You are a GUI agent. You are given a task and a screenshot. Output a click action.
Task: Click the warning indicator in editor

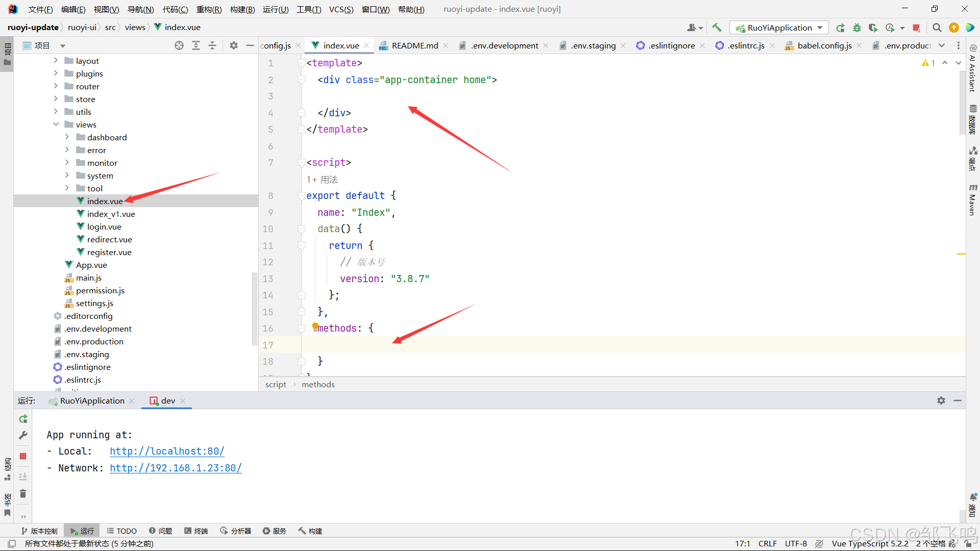click(x=928, y=63)
